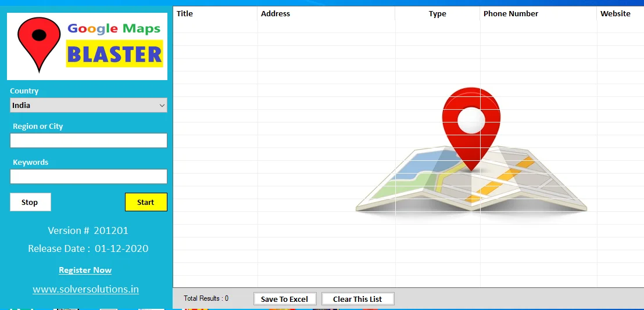Visit the www.solversolutions.in link
644x310 pixels.
tap(85, 289)
